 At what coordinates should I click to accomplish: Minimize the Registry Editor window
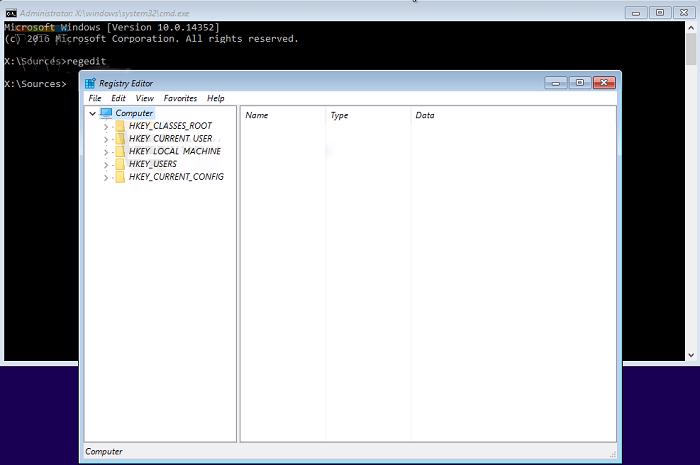(556, 83)
